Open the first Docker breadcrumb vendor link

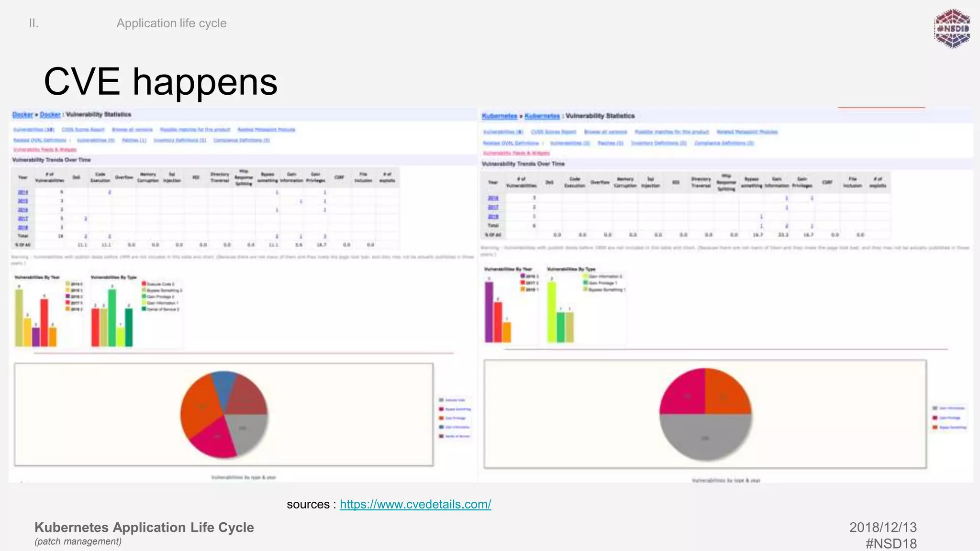click(22, 114)
